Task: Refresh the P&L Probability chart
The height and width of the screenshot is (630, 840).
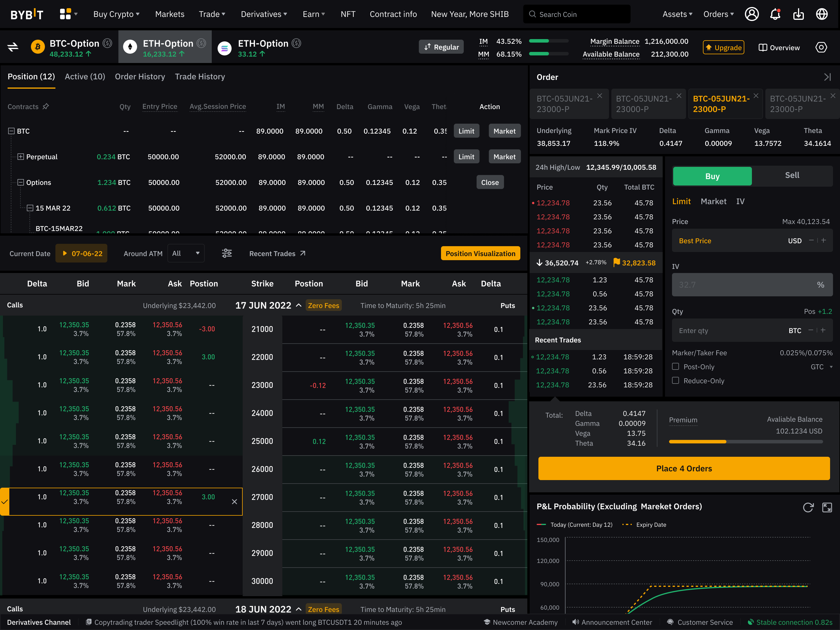Action: coord(808,507)
